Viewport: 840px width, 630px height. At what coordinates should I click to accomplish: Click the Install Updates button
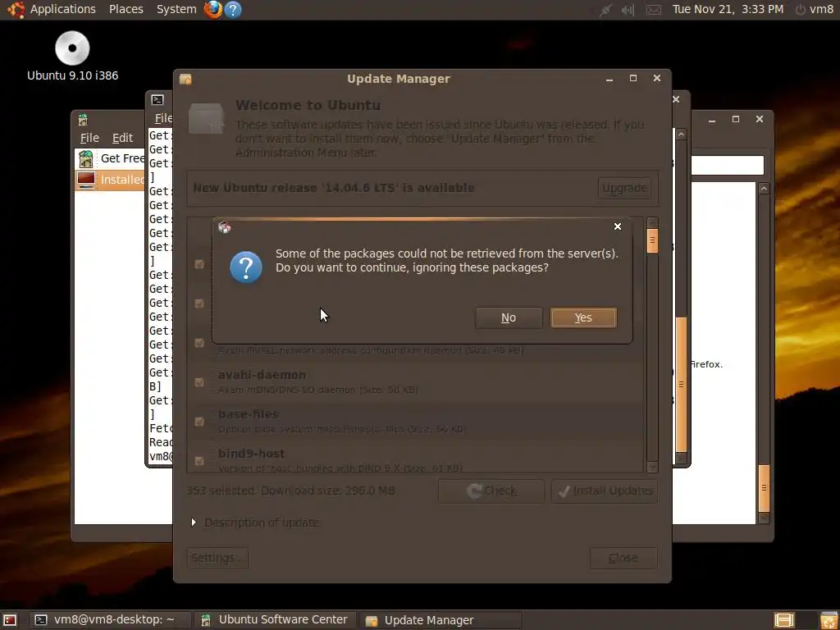pos(605,491)
